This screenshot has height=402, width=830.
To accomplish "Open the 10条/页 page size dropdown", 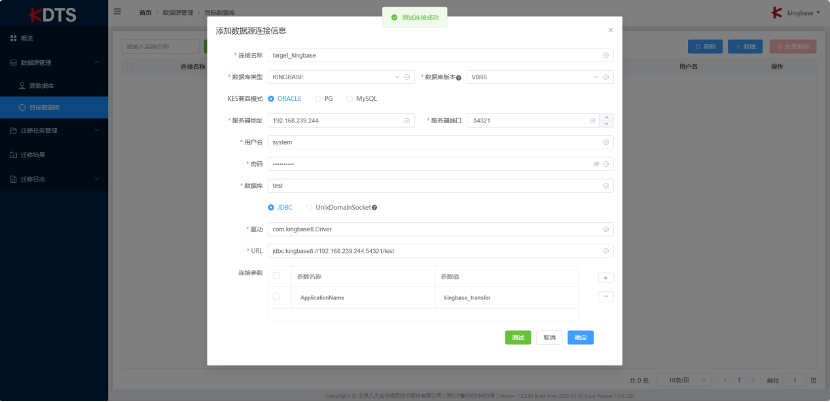I will point(684,380).
